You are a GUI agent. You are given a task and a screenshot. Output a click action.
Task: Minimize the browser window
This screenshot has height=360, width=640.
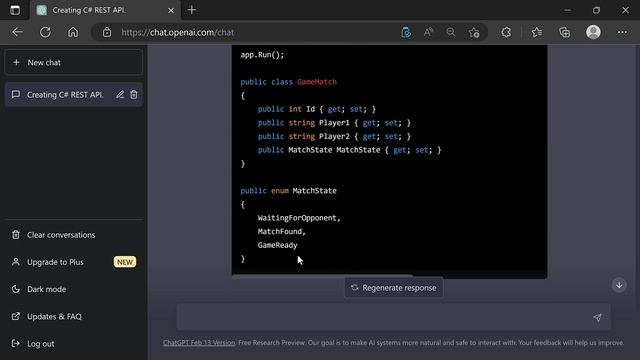(x=567, y=10)
